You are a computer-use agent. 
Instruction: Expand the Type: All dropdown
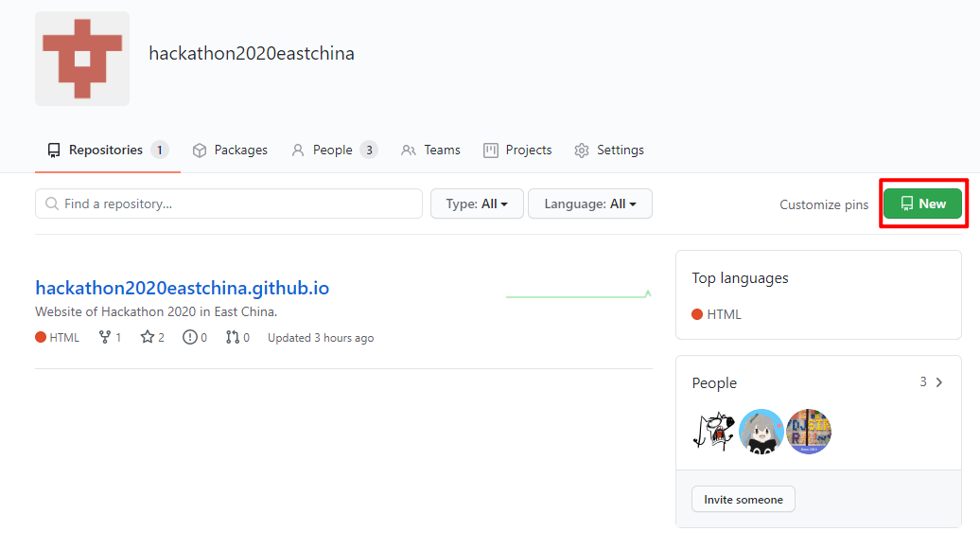(477, 204)
